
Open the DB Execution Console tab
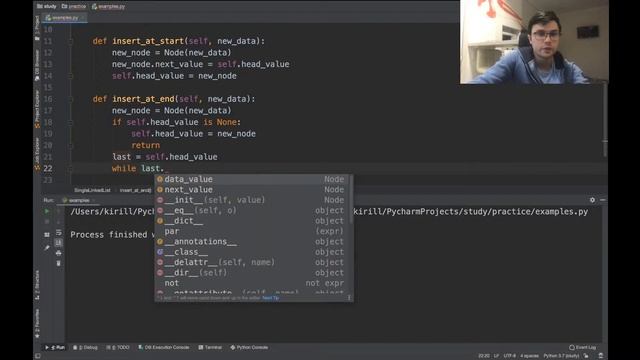(x=164, y=347)
